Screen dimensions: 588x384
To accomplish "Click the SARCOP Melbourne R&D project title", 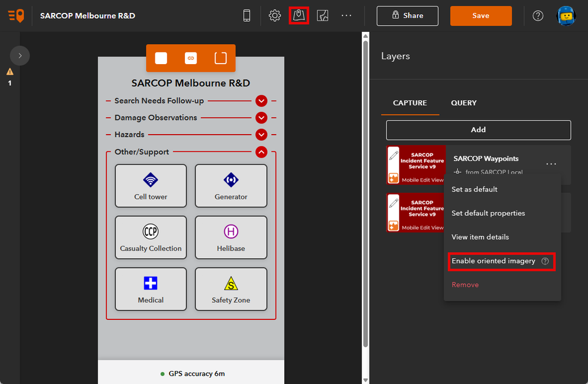I will (88, 16).
